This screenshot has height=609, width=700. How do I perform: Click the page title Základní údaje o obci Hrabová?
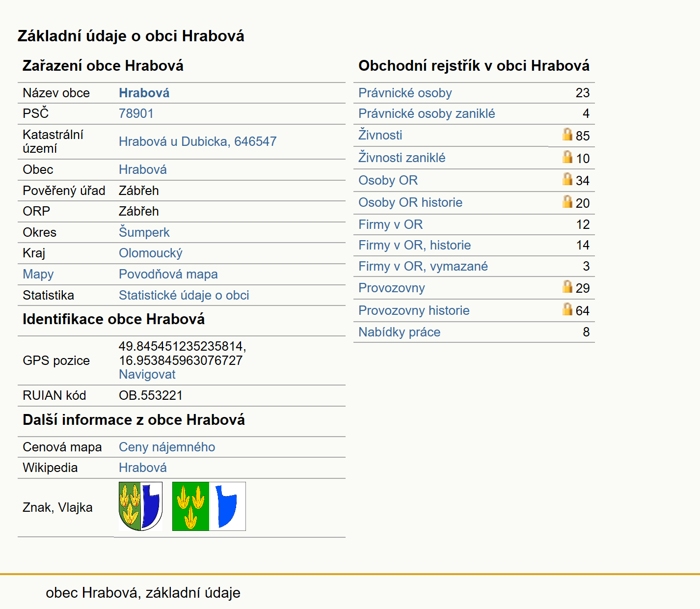[x=131, y=36]
